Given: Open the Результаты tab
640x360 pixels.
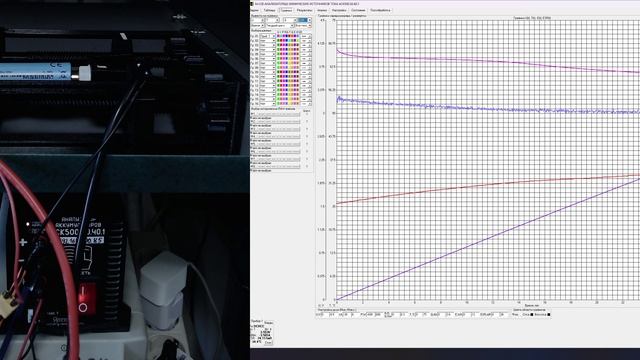Looking at the screenshot, I should (x=304, y=10).
